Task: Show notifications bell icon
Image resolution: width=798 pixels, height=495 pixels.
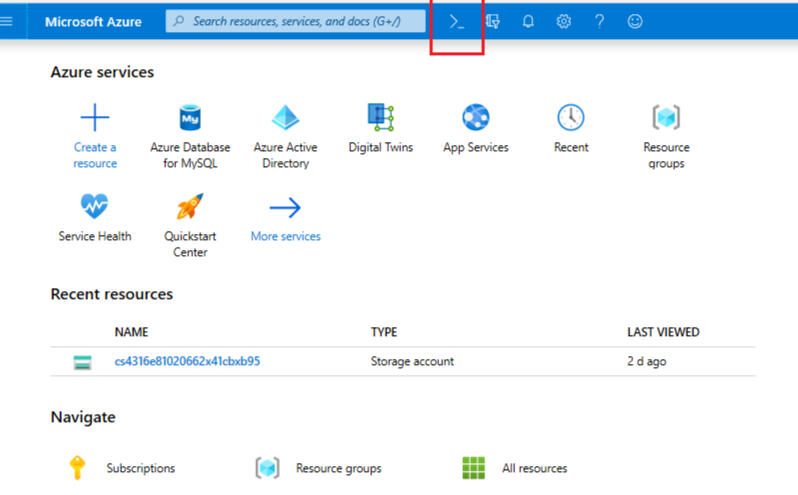Action: [528, 21]
